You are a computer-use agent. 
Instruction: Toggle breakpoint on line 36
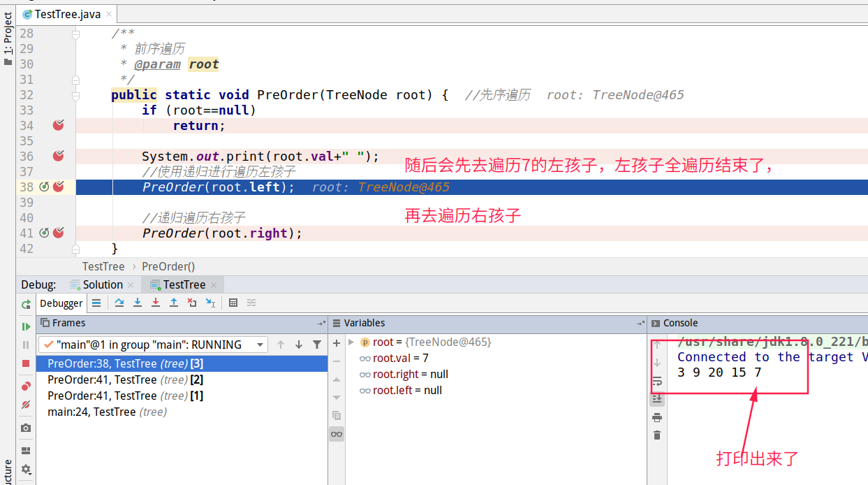coord(59,156)
